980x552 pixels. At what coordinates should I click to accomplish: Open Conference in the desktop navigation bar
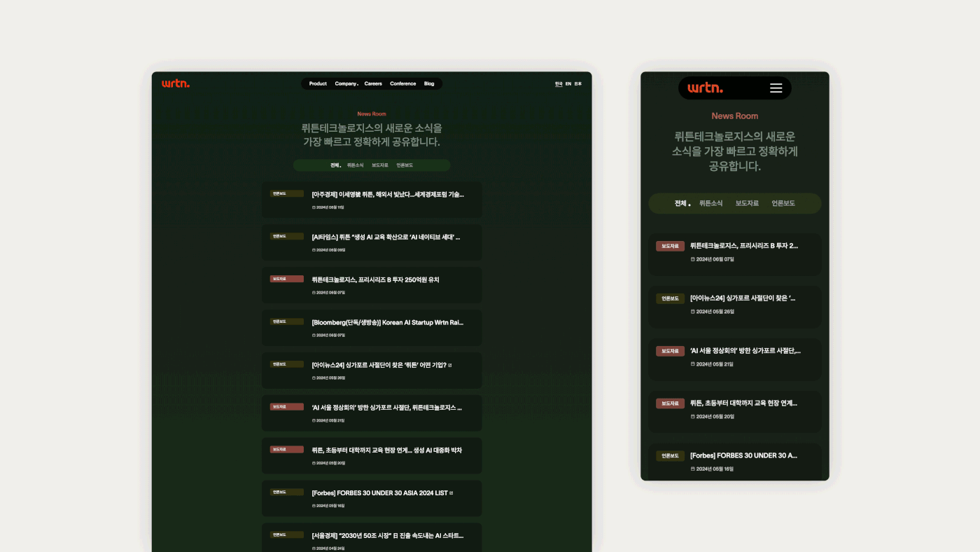(403, 83)
